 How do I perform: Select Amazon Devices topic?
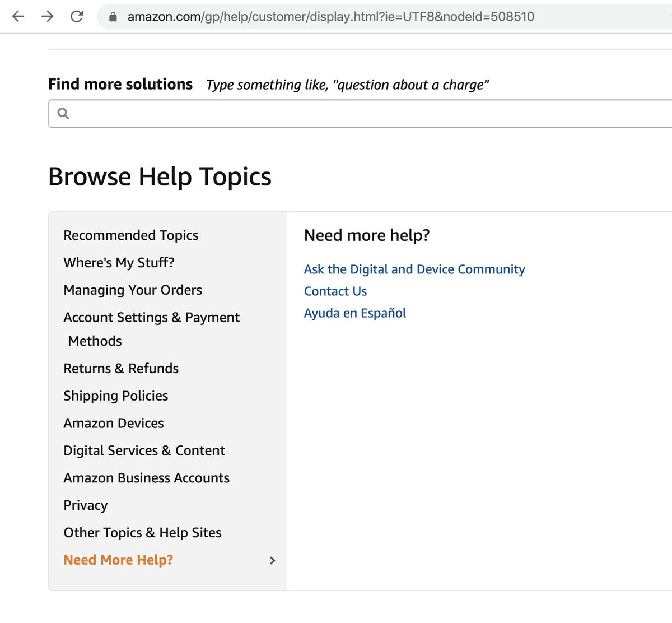pyautogui.click(x=114, y=424)
